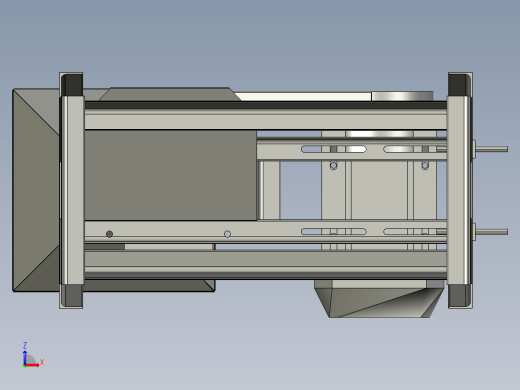The width and height of the screenshot is (520, 390).
Task: Click the red X axis of the coordinate triad
Action: point(32,365)
